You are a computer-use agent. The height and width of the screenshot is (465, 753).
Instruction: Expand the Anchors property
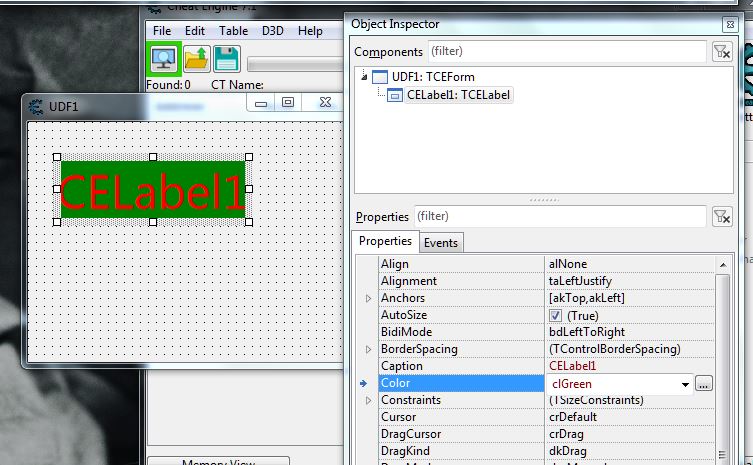pyautogui.click(x=368, y=298)
